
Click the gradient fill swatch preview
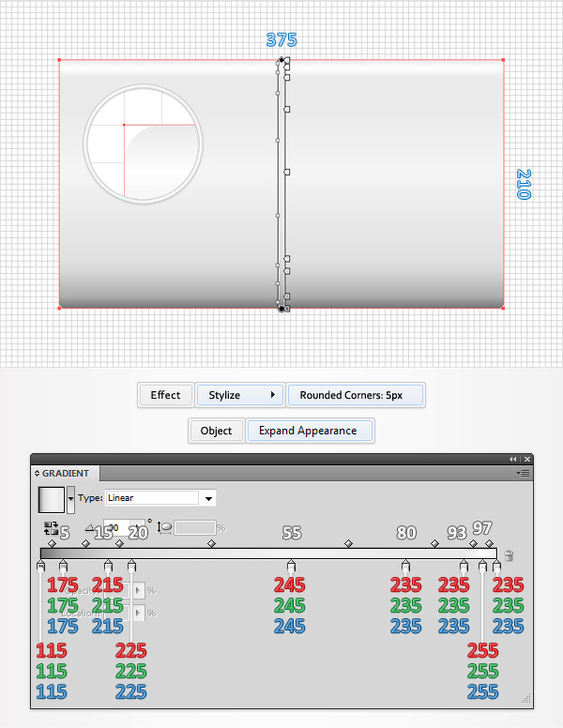point(51,500)
